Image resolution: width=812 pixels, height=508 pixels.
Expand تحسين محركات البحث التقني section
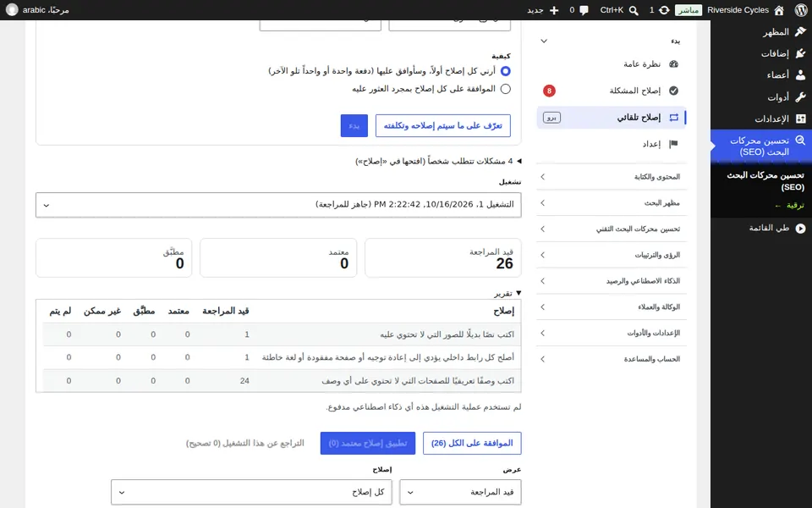(612, 229)
